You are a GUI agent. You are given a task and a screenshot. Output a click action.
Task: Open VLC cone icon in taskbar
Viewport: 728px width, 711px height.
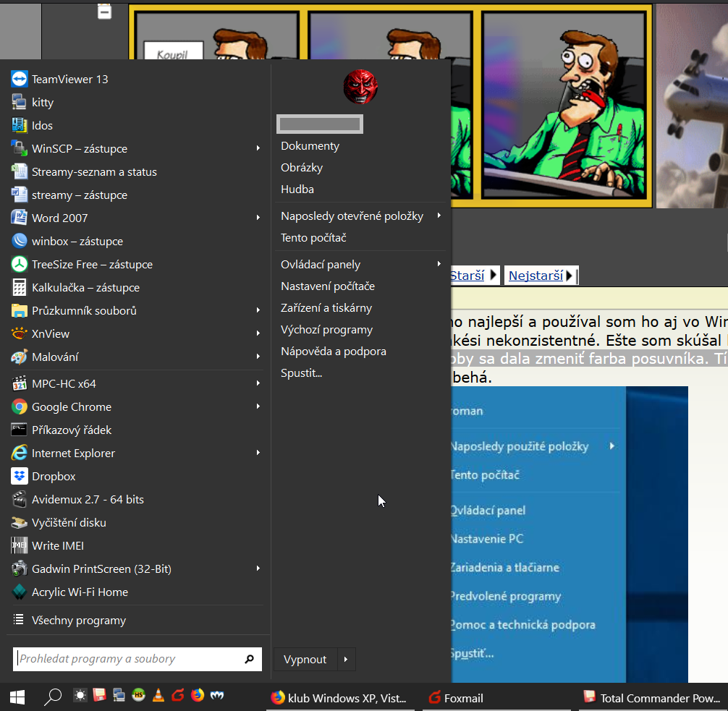[158, 695]
